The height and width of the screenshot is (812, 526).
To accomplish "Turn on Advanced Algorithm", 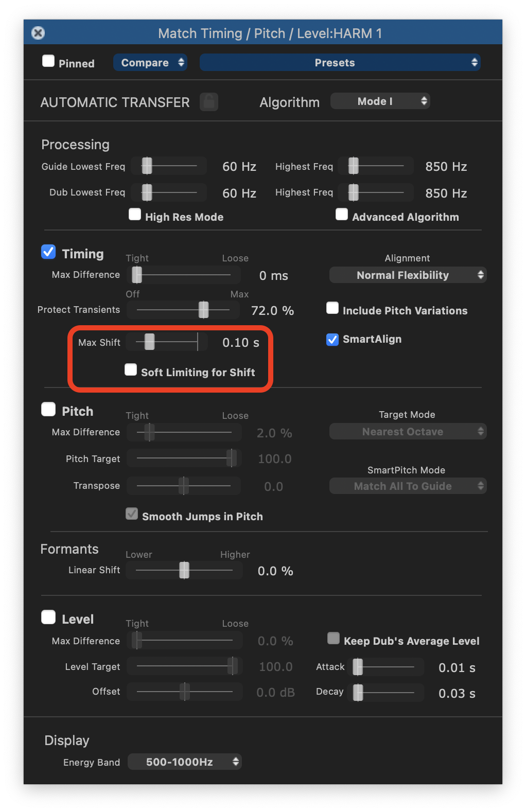I will pos(342,215).
